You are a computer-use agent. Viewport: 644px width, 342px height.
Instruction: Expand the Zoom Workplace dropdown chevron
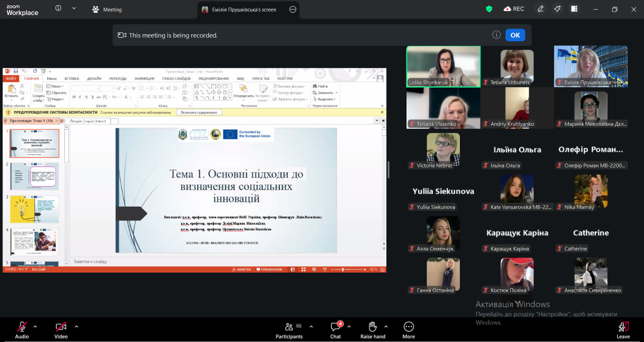point(74,8)
